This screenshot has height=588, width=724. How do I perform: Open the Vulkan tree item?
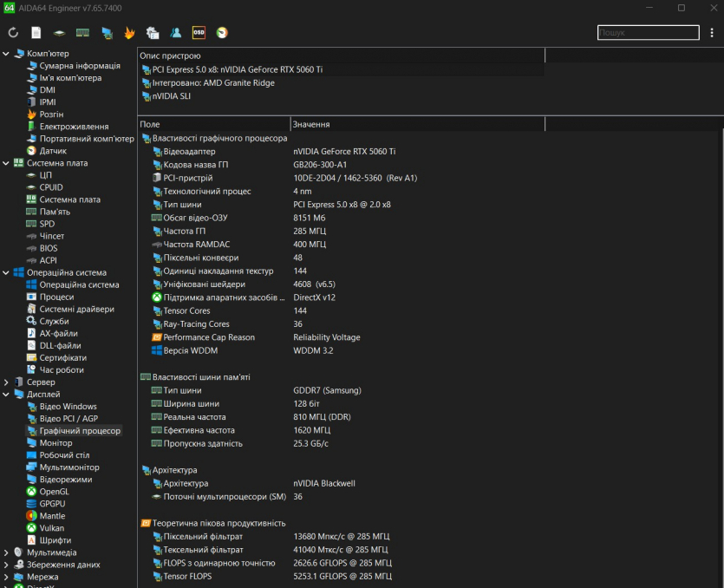coord(51,528)
